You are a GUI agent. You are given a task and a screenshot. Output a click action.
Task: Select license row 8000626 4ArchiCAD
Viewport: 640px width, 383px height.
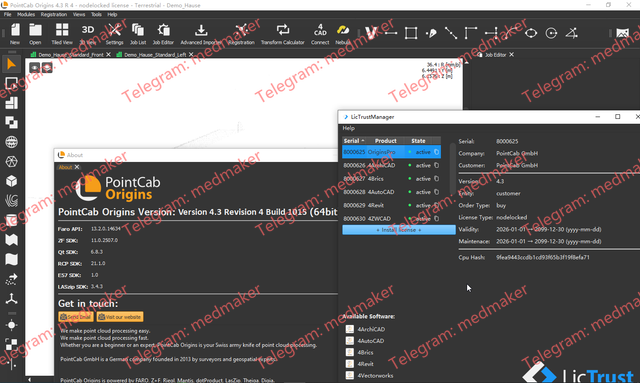click(x=391, y=165)
